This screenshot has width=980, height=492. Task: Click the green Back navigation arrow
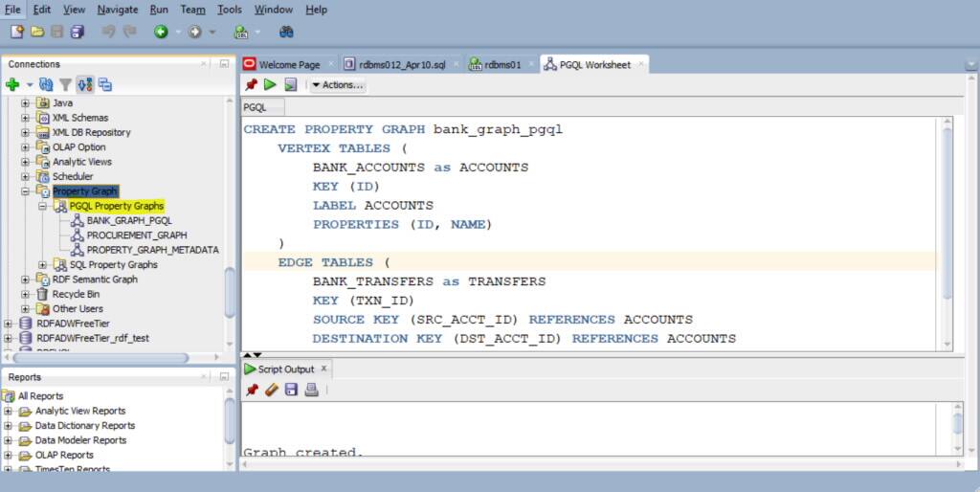coord(161,32)
